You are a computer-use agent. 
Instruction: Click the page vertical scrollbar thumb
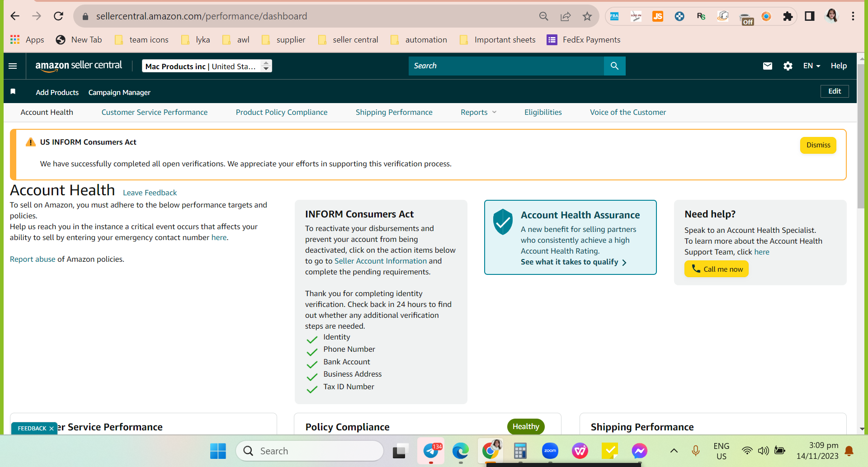861,136
